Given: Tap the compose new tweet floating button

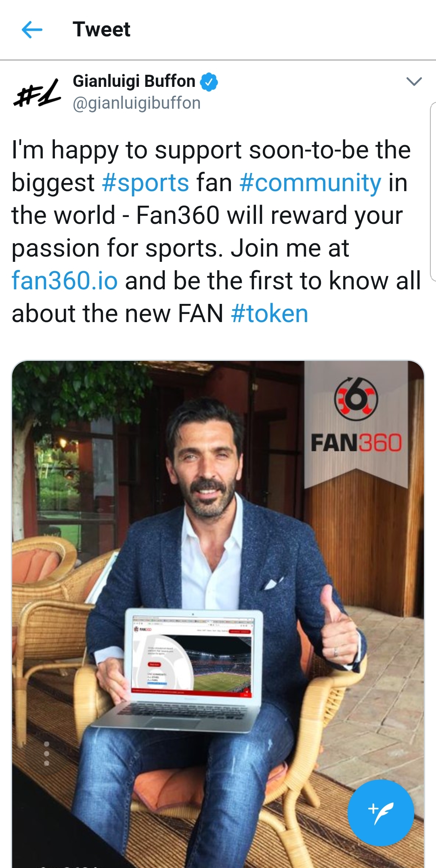Looking at the screenshot, I should point(381,813).
